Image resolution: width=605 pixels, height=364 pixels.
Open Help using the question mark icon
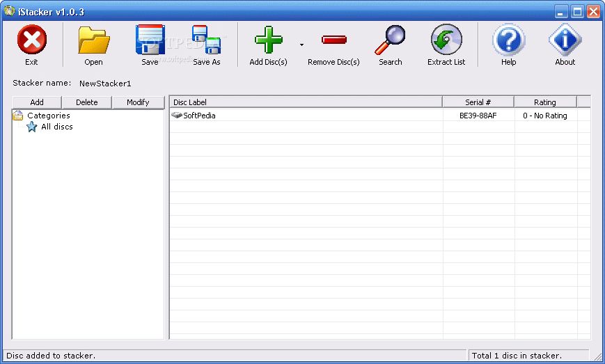[x=508, y=40]
